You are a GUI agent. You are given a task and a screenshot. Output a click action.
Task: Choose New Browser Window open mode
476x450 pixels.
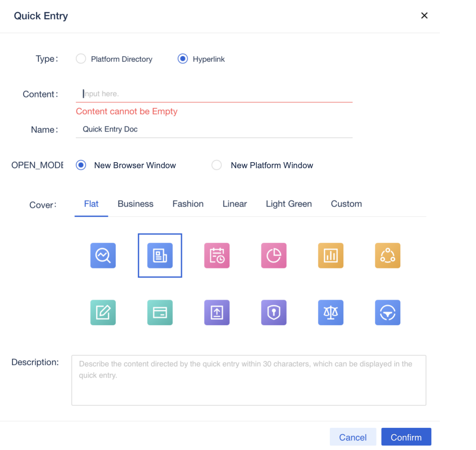(81, 165)
